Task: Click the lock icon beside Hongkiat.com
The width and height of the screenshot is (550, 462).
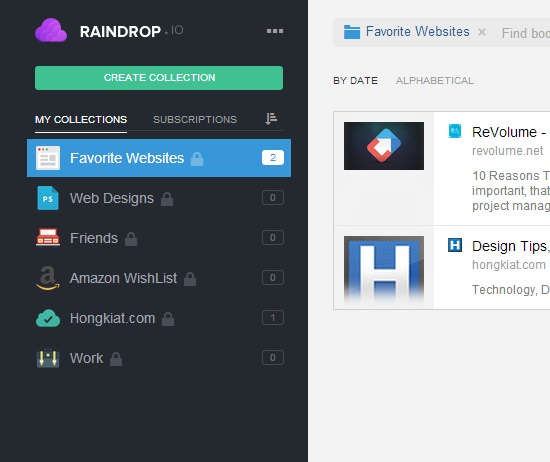Action: click(x=168, y=319)
